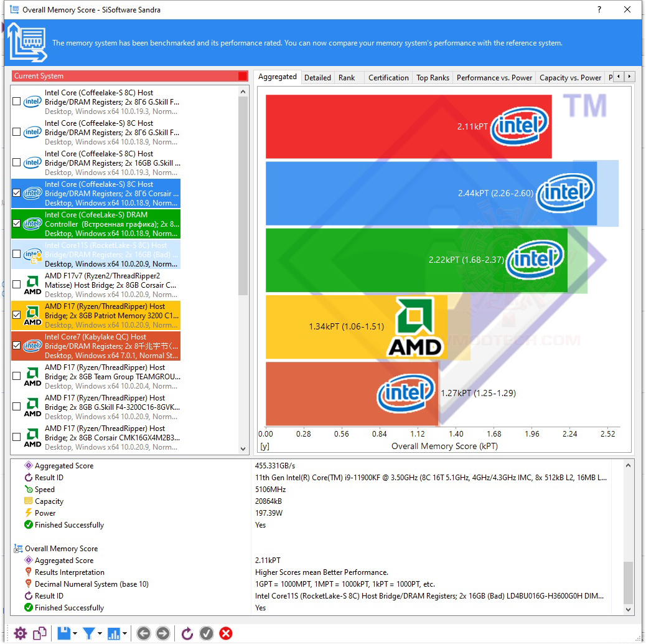
Task: Uncheck the yellow AMD Patriot Memory 3200 entry
Action: 16,315
